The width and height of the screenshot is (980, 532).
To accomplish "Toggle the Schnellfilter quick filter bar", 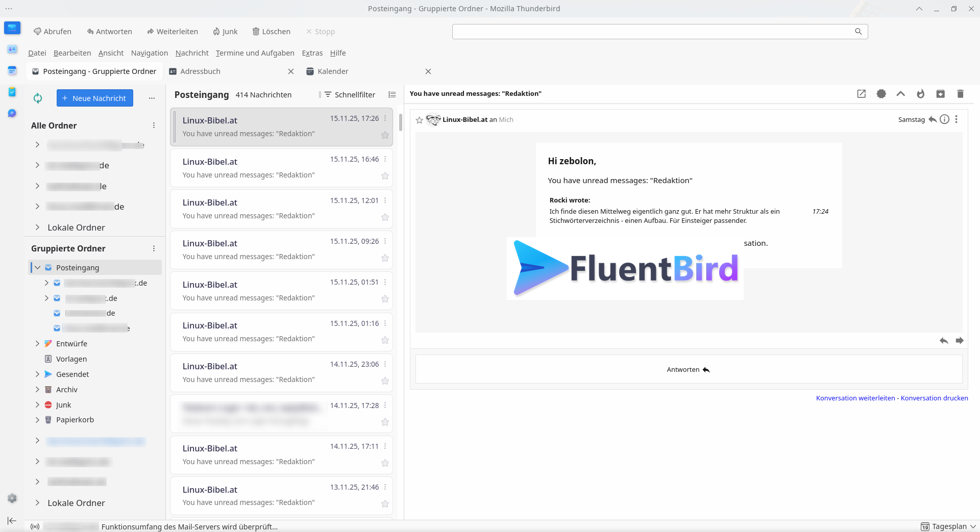I will pos(350,95).
